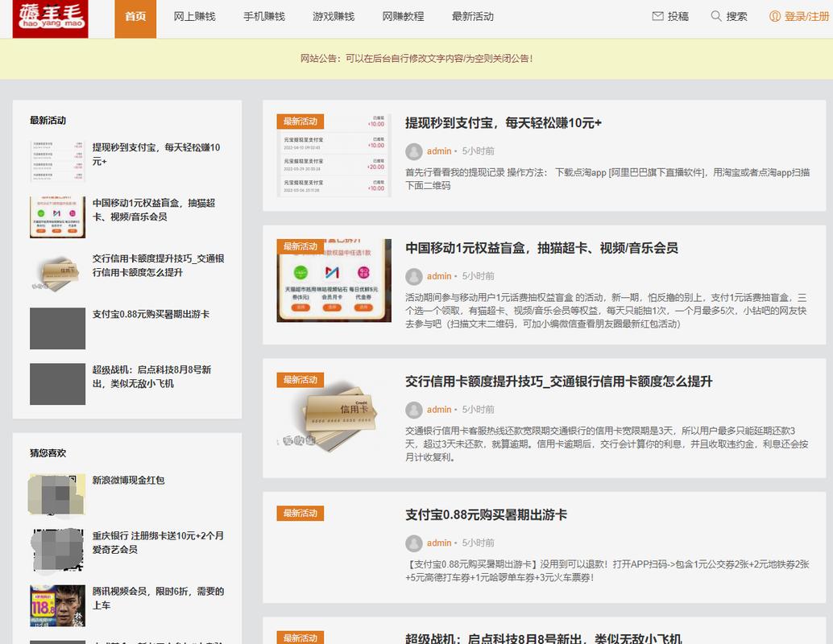Click the user icon beside 登录/注册
This screenshot has height=644, width=833.
[775, 16]
